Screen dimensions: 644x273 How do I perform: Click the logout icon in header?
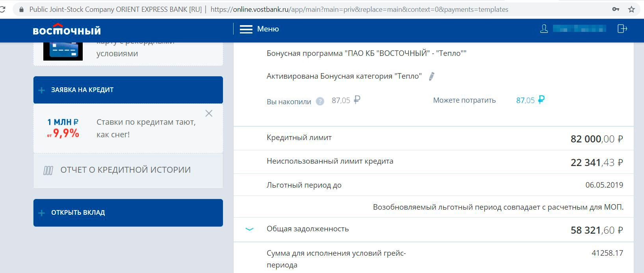pos(622,29)
